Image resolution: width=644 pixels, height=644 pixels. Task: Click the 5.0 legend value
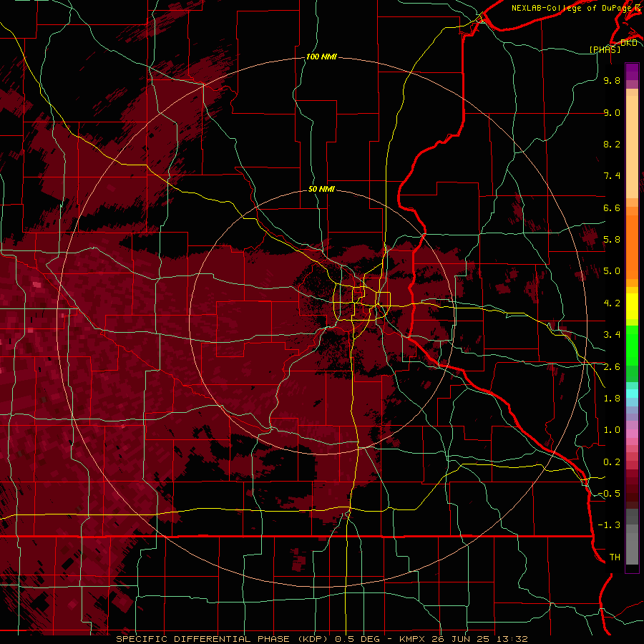pos(612,271)
